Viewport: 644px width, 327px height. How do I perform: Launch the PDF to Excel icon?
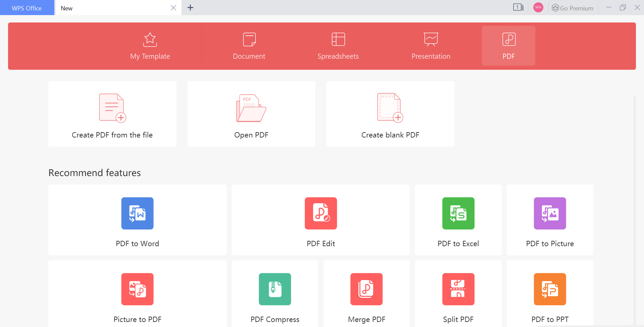click(x=459, y=213)
